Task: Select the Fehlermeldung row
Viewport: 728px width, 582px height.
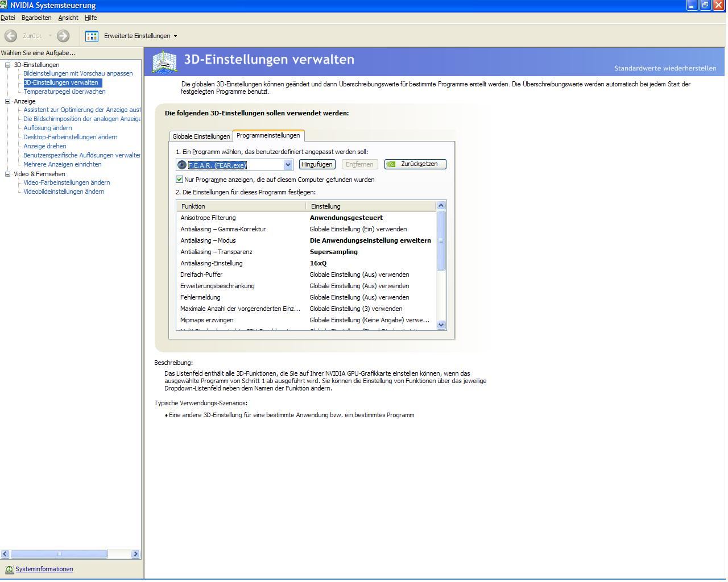Action: point(306,297)
